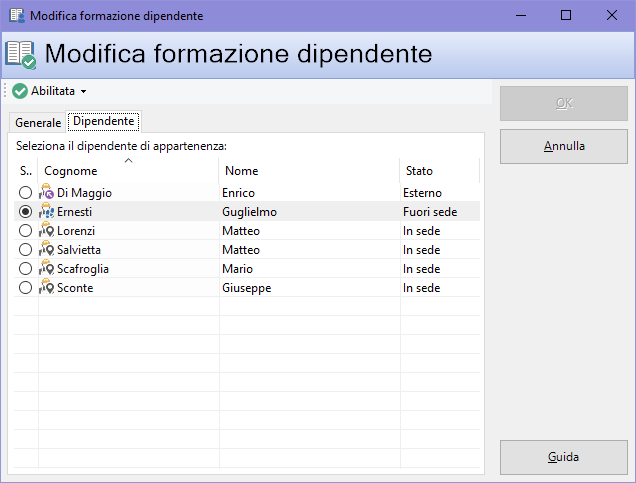636x483 pixels.
Task: Click Matteo in the Lorenzi row
Action: 241,231
